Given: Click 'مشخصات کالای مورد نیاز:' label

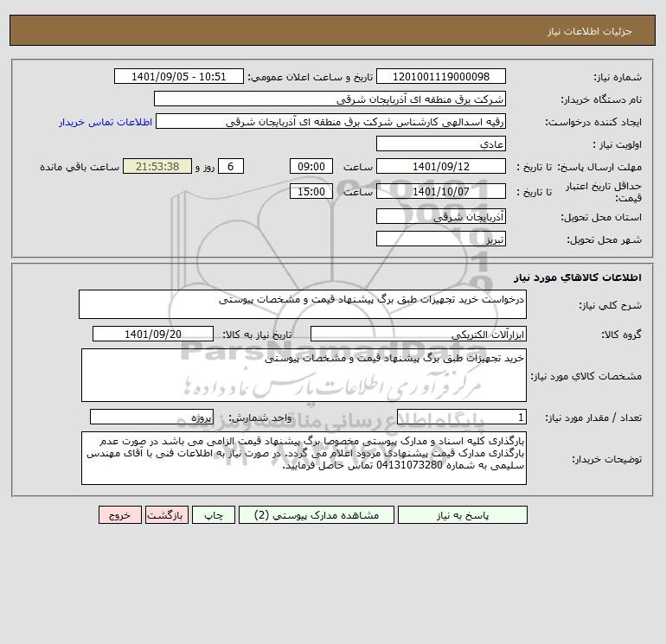Looking at the screenshot, I should tap(586, 376).
